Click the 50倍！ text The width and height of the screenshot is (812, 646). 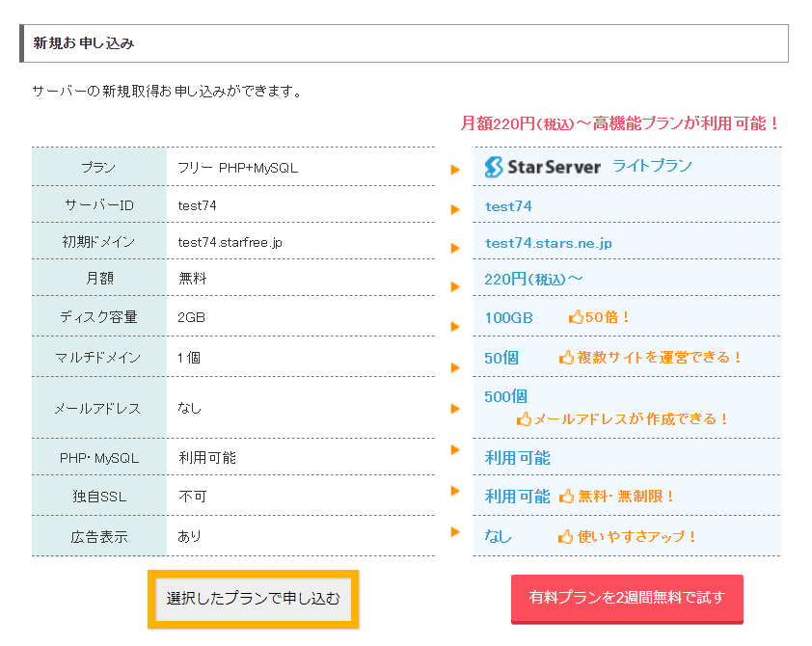click(x=608, y=316)
